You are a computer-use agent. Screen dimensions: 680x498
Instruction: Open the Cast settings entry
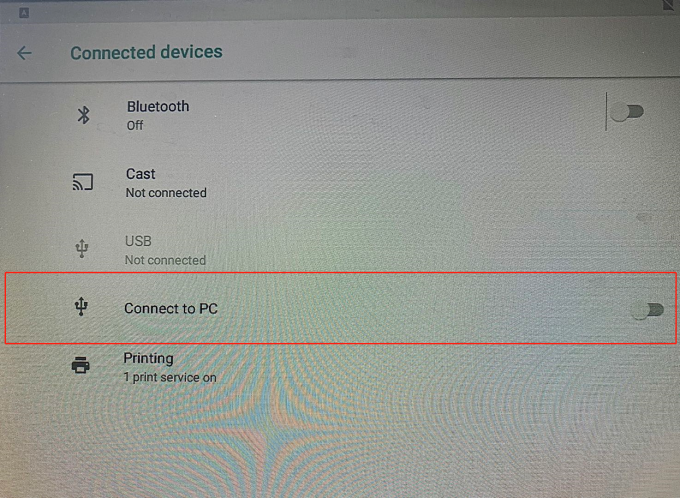pos(141,174)
